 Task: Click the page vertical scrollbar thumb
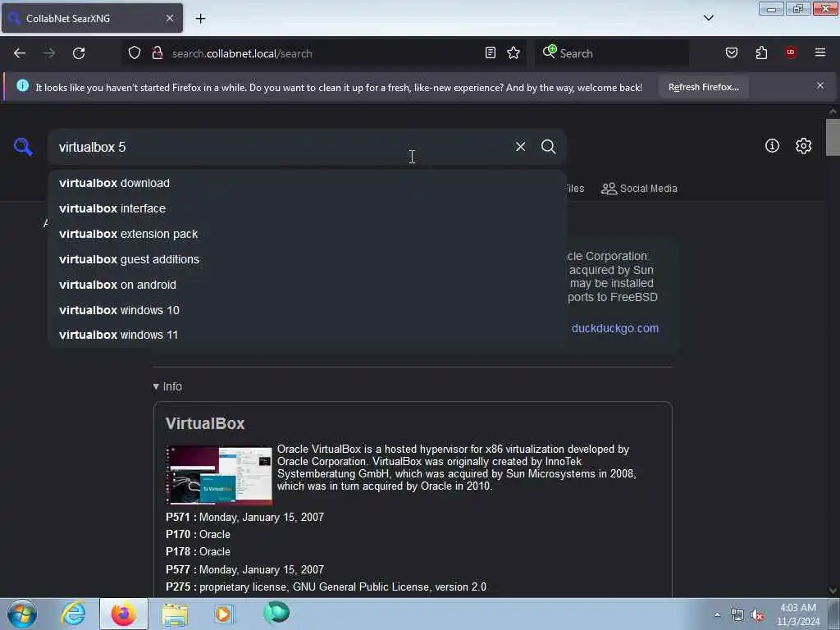833,137
